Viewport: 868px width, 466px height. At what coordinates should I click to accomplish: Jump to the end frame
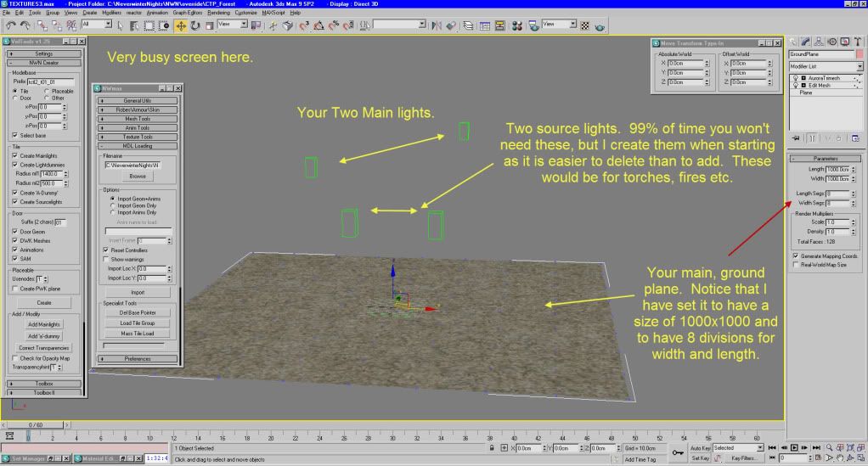[x=816, y=447]
